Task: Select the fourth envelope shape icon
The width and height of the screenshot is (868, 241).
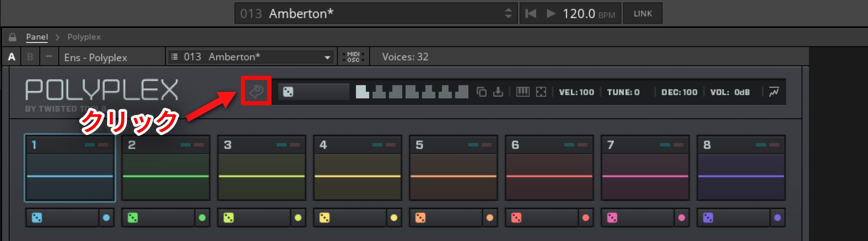Action: [x=412, y=92]
